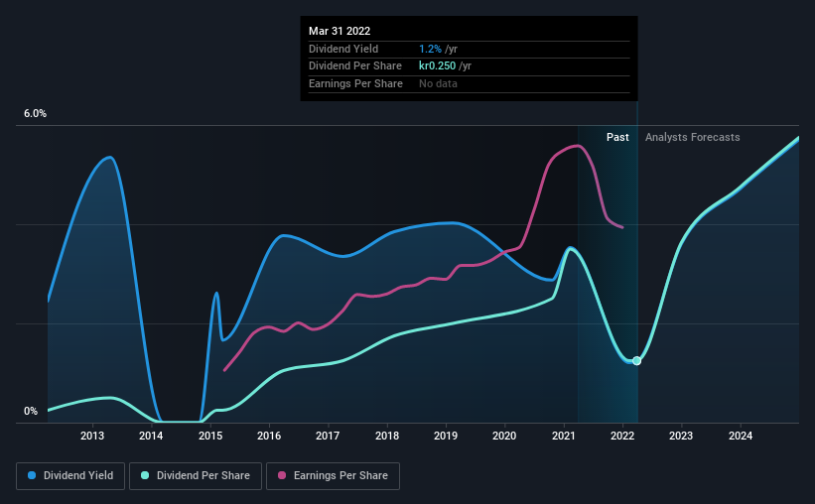The height and width of the screenshot is (504, 815).
Task: Select the Past region label
Action: 617,137
